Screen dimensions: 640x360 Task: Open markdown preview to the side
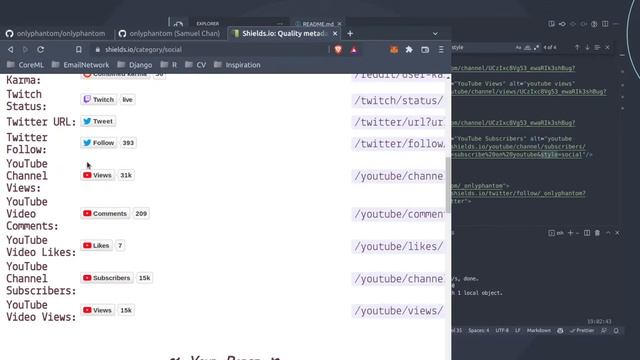551,24
